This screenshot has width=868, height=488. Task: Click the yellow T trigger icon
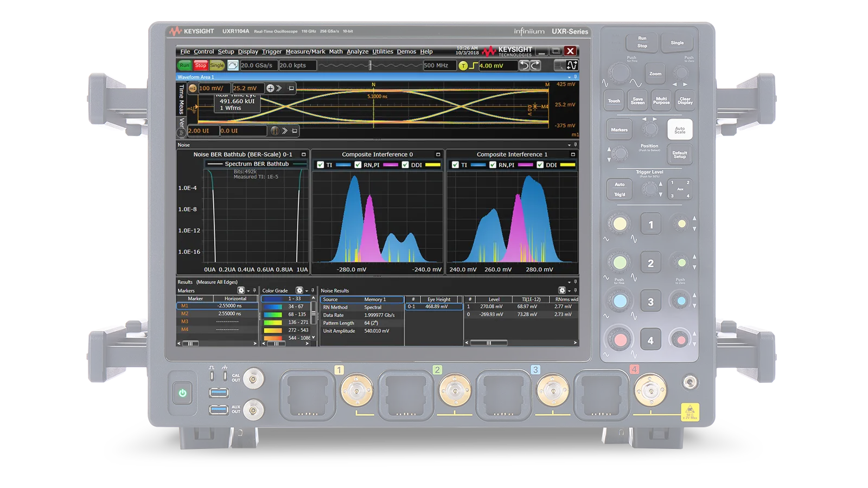(463, 66)
